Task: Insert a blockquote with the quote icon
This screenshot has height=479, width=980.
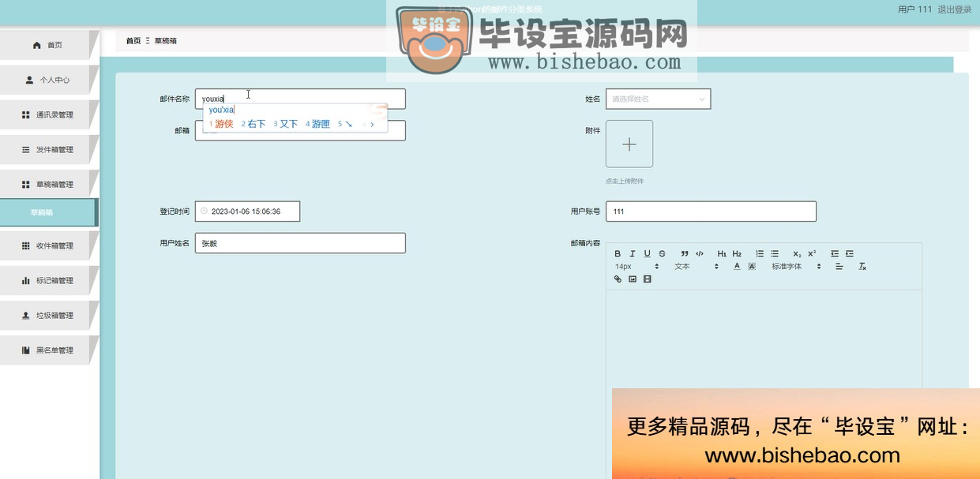Action: (685, 253)
